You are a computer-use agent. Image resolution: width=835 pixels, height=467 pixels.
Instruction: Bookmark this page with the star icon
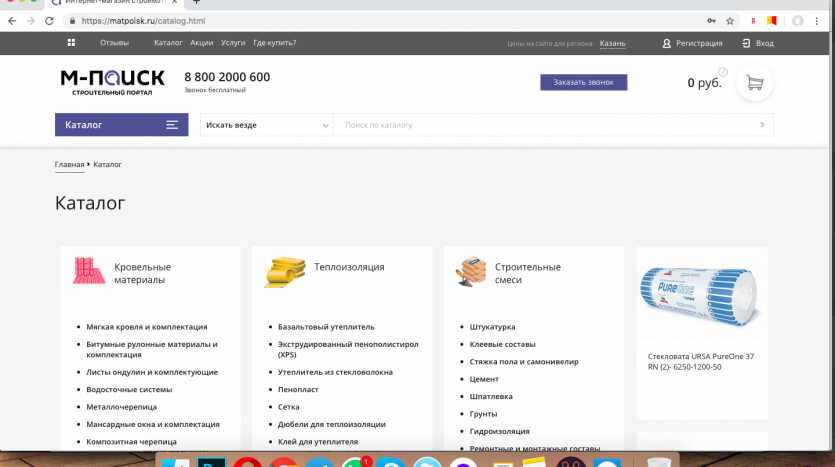click(x=730, y=20)
